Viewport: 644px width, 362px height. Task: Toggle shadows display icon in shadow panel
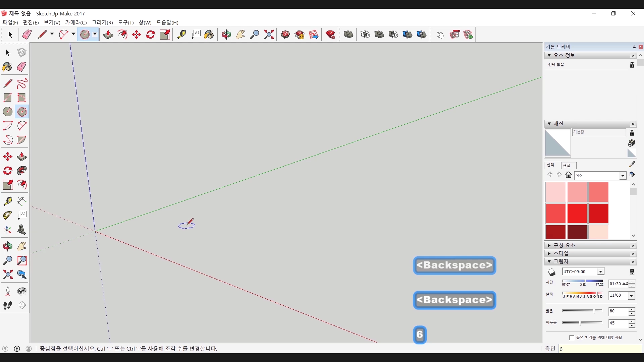point(552,272)
